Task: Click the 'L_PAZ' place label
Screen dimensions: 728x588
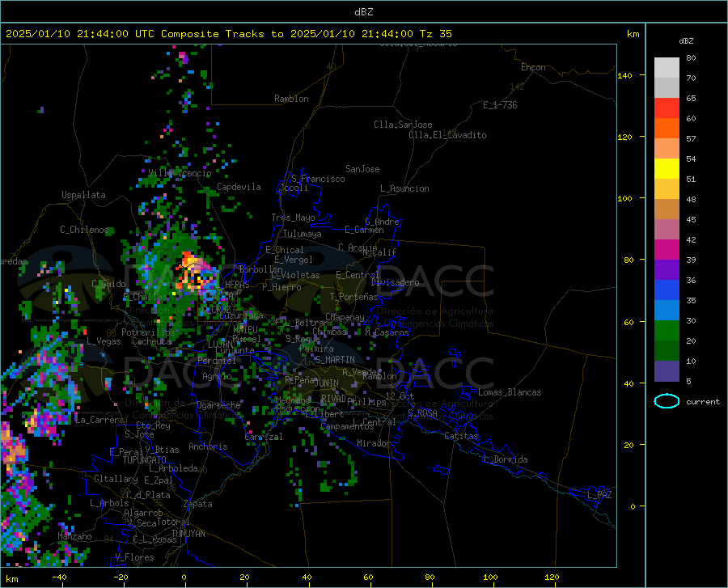Action: (x=599, y=495)
